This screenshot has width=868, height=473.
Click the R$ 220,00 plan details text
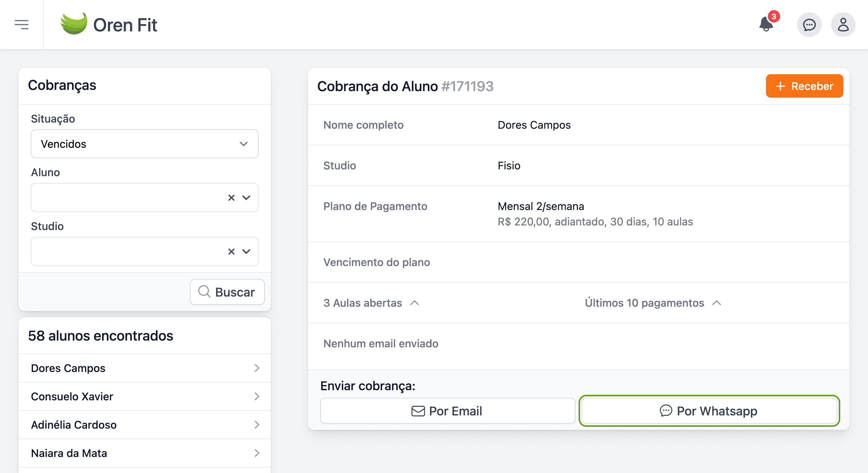coord(595,221)
